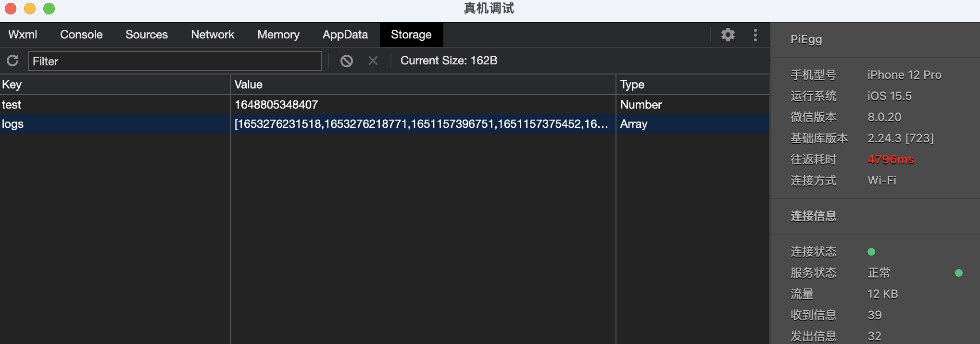The width and height of the screenshot is (980, 344).
Task: Click the delete selected X icon
Action: pyautogui.click(x=373, y=61)
